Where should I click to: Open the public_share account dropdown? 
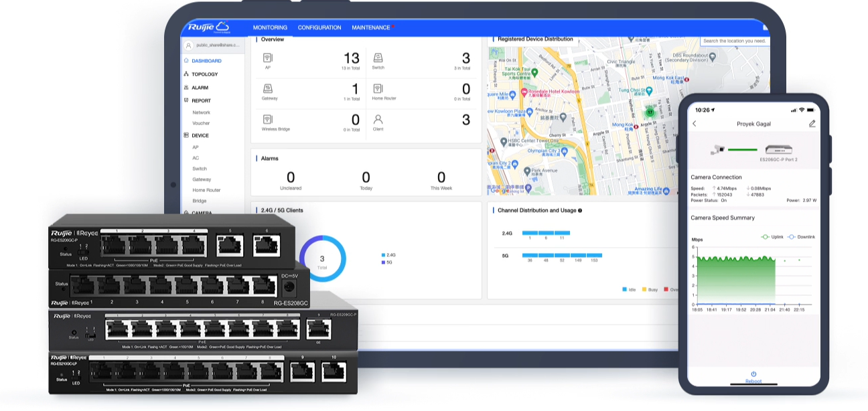[214, 45]
